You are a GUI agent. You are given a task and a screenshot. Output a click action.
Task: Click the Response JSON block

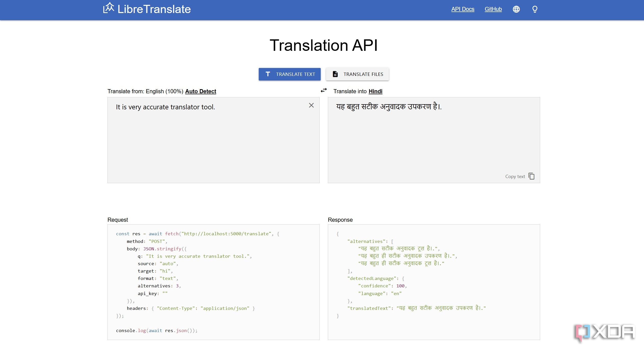pyautogui.click(x=434, y=282)
